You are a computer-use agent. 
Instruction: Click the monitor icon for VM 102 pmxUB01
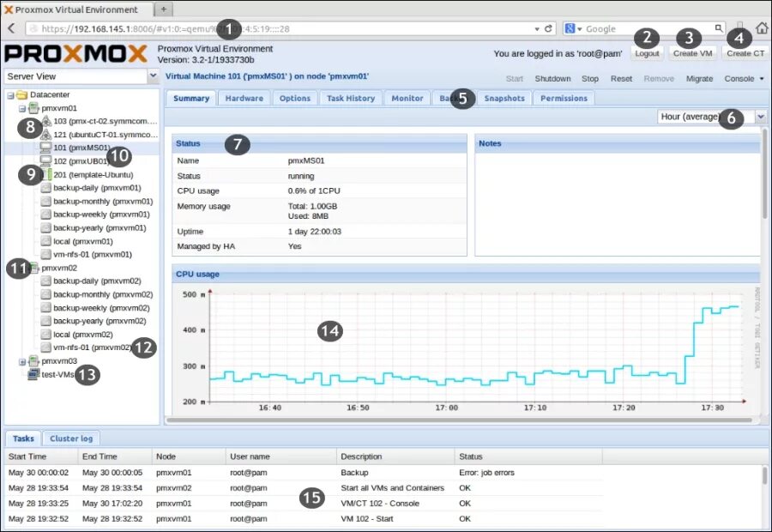pyautogui.click(x=45, y=160)
